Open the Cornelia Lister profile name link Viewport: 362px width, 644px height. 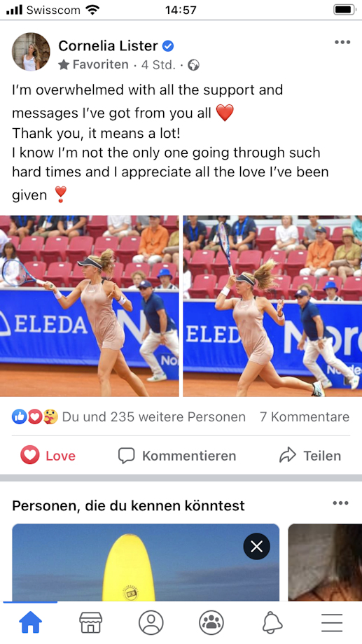108,45
